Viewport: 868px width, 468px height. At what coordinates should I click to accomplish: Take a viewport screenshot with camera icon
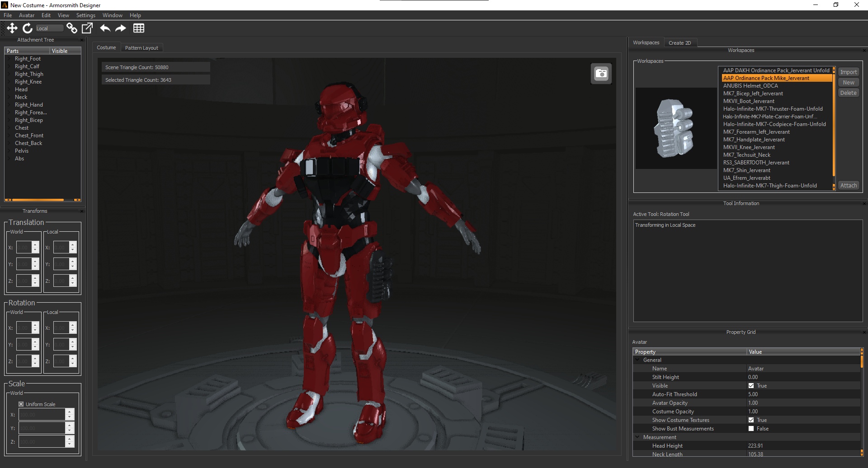coord(601,73)
